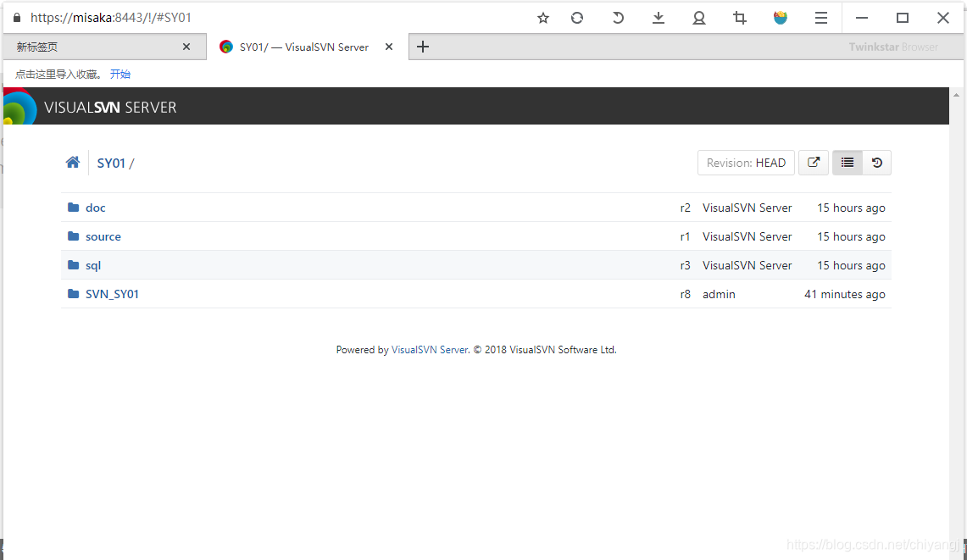
Task: Switch to list view icon
Action: tap(848, 163)
